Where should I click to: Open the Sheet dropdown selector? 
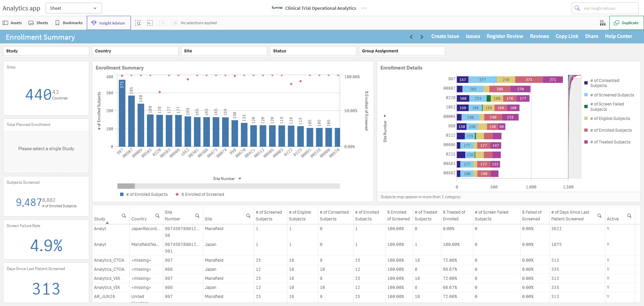[73, 8]
